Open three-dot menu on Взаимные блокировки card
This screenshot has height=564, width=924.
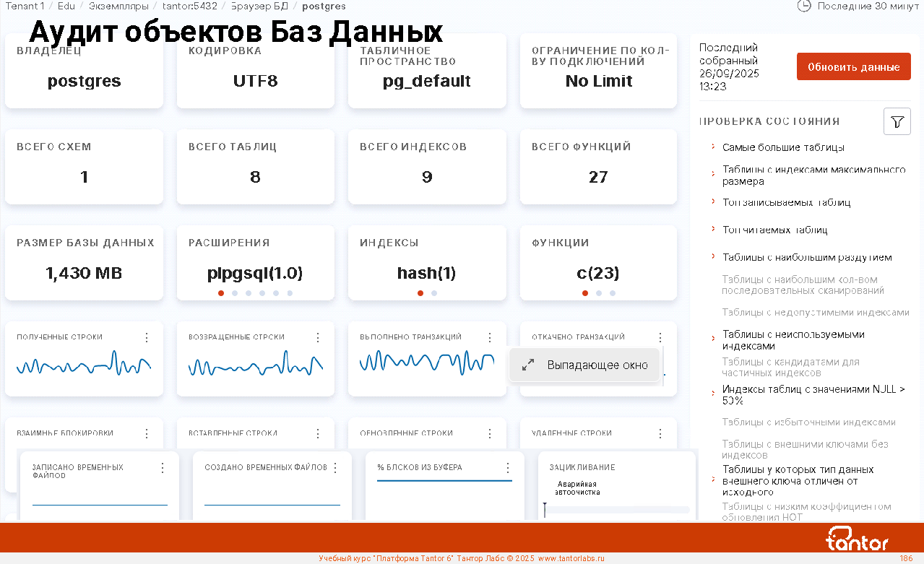[147, 433]
